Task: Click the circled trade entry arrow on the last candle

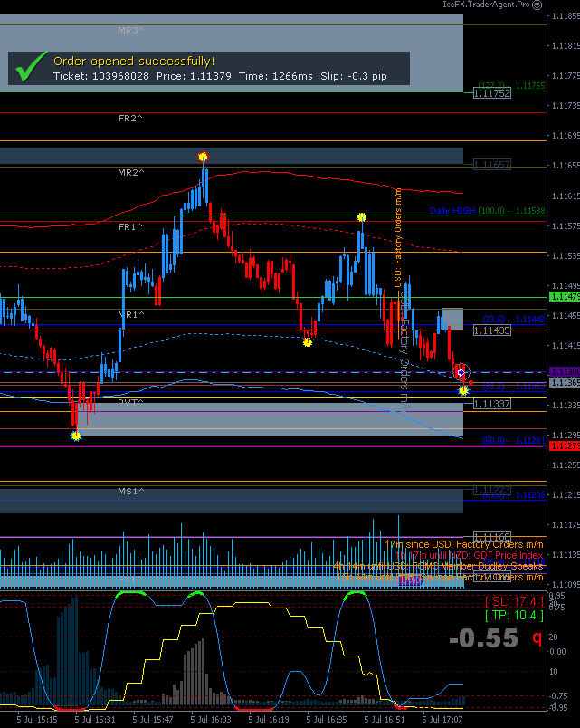Action: [x=461, y=372]
